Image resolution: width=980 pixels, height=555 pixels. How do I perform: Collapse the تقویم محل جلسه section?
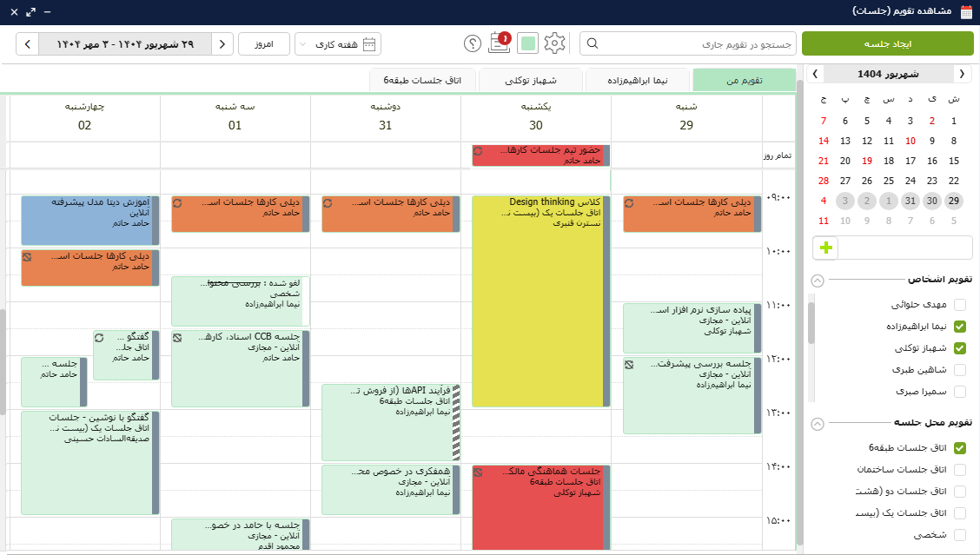coord(817,424)
